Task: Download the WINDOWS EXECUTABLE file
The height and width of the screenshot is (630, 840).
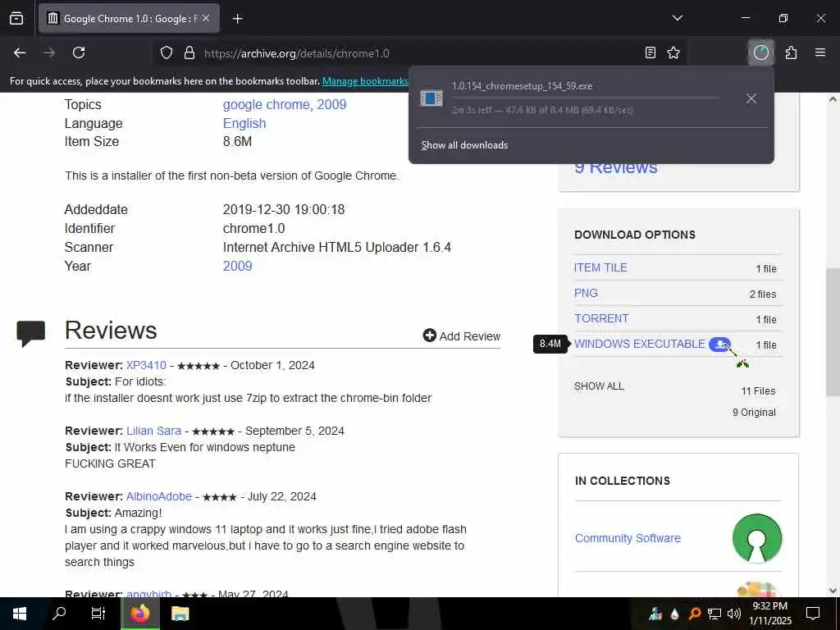Action: pos(640,344)
